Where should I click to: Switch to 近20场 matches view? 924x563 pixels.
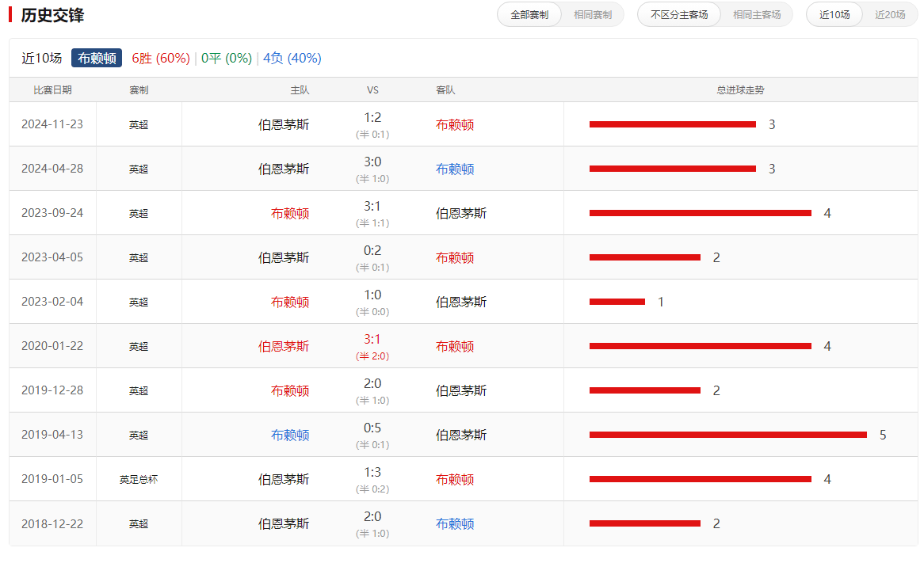[x=890, y=15]
